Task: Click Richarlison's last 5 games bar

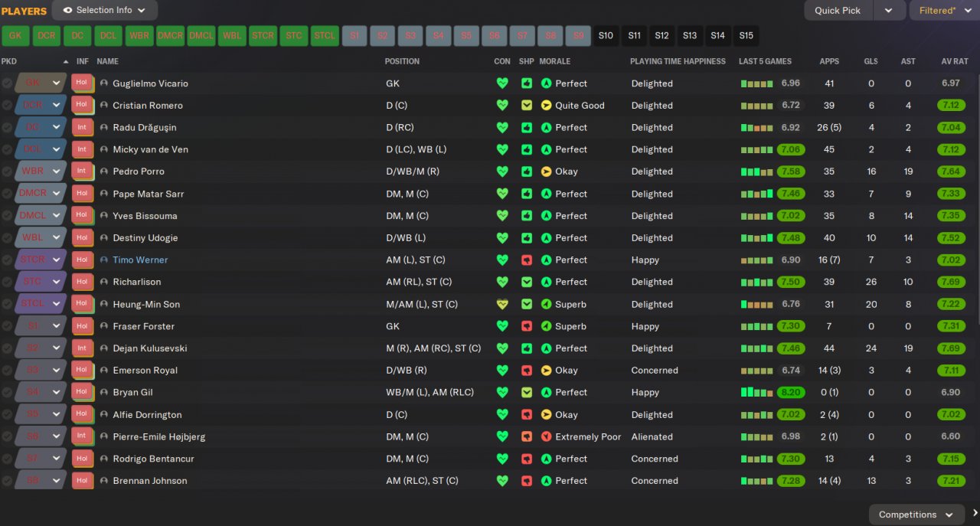Action: pos(757,282)
